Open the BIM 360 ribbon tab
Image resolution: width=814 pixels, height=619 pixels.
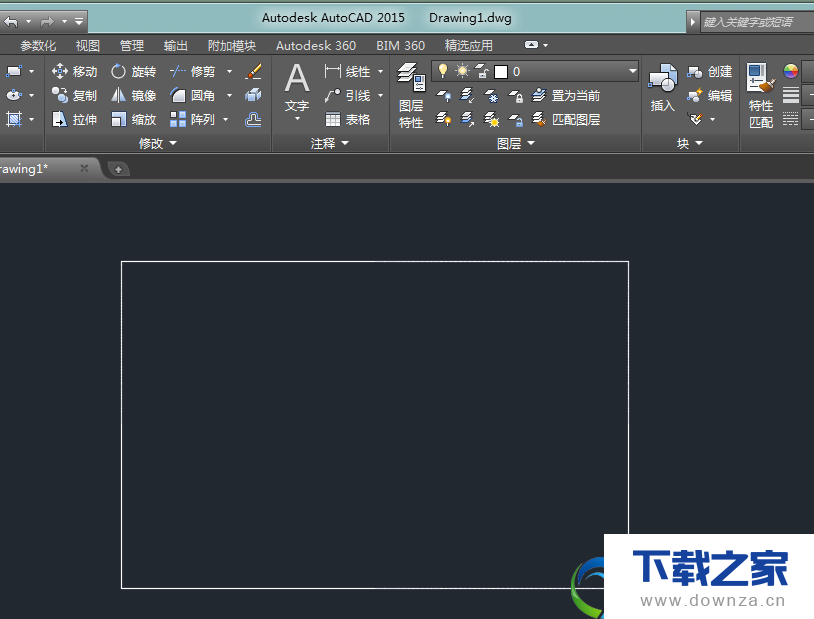click(400, 46)
